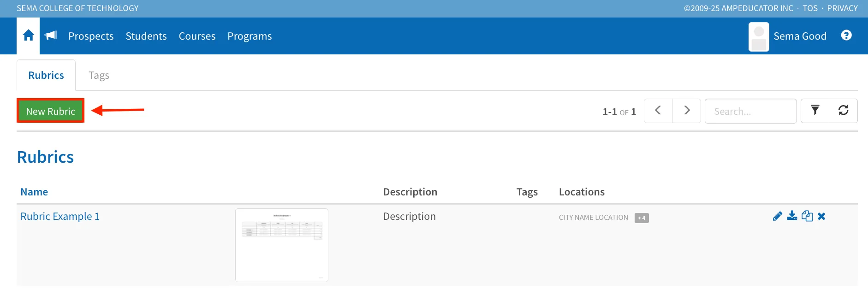This screenshot has width=868, height=295.
Task: Open the Programs menu
Action: 250,36
